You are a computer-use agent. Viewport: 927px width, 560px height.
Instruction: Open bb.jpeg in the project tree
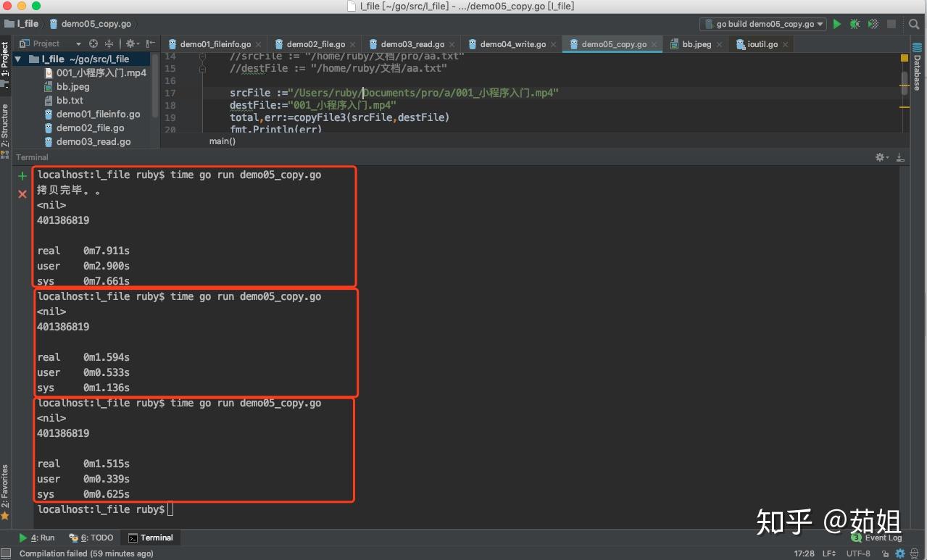[x=72, y=87]
